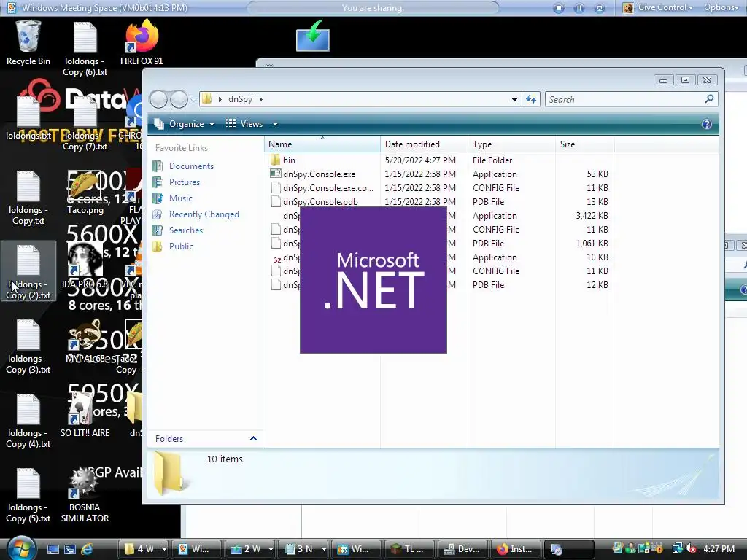Select the loldongs - Copy (5).txt desktop file
Image resolution: width=747 pixels, height=560 pixels.
tap(28, 495)
